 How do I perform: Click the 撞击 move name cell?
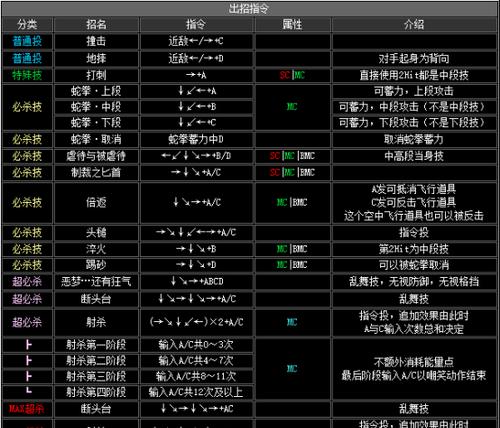pyautogui.click(x=96, y=41)
